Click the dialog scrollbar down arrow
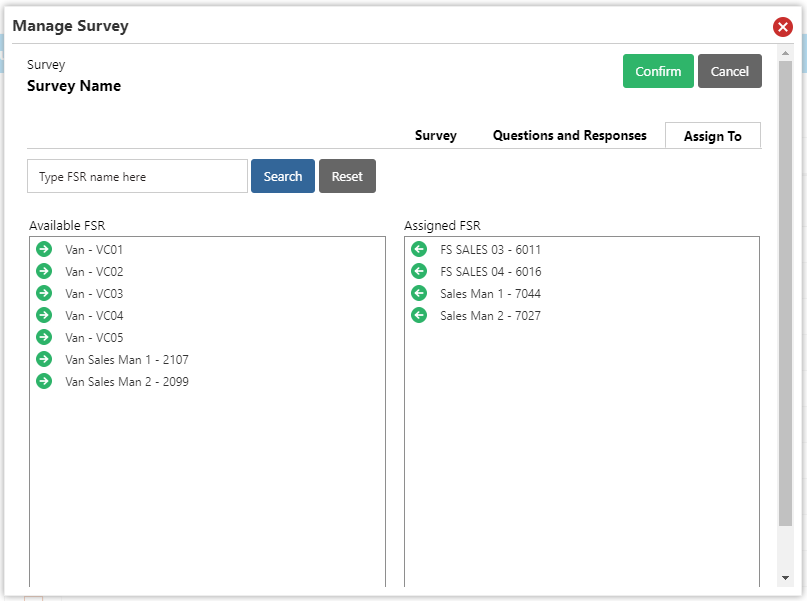 pos(785,578)
